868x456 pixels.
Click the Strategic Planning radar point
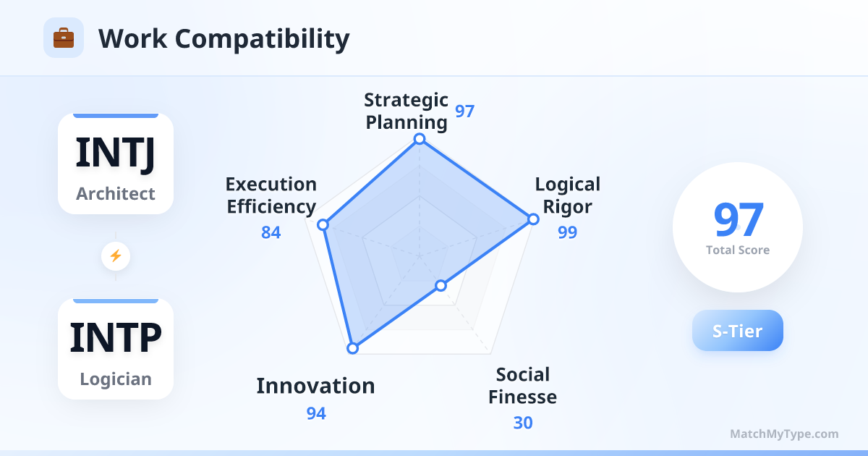[418, 138]
